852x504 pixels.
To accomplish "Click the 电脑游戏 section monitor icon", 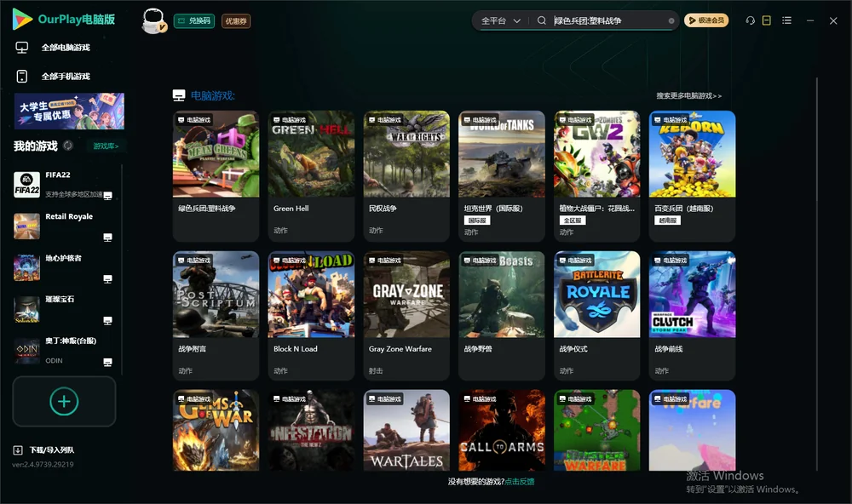I will point(179,95).
